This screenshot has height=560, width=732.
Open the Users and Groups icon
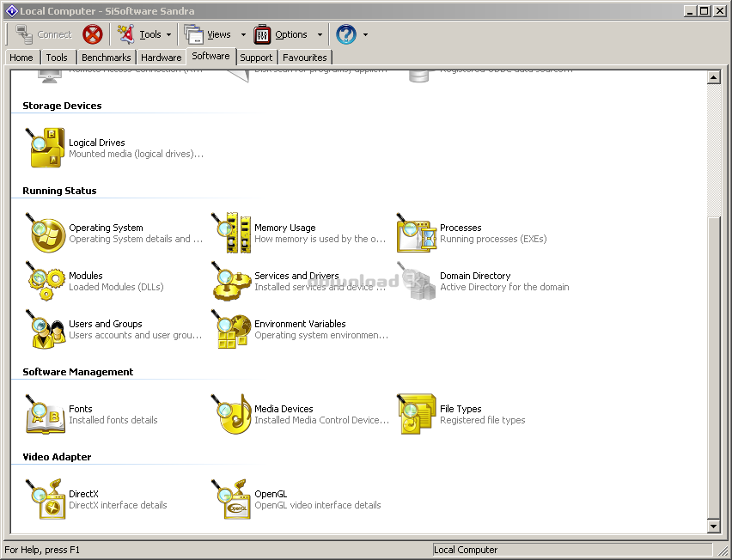click(46, 329)
